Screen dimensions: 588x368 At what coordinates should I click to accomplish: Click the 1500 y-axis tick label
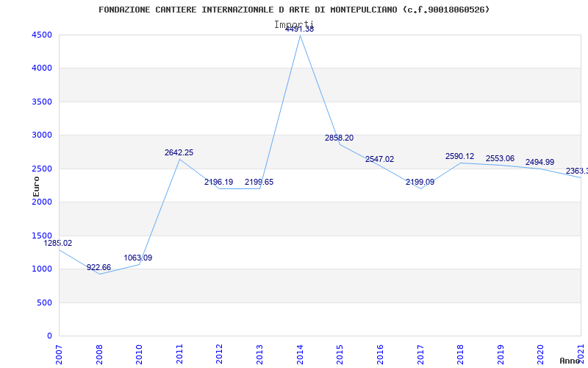click(x=42, y=236)
